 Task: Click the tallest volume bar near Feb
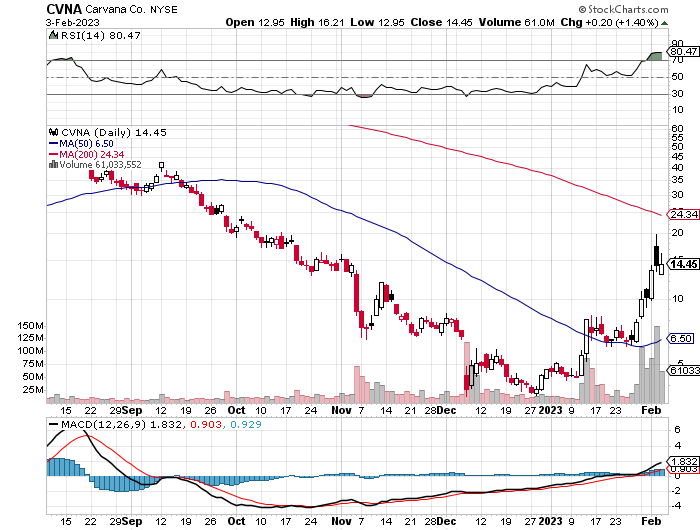coord(657,364)
